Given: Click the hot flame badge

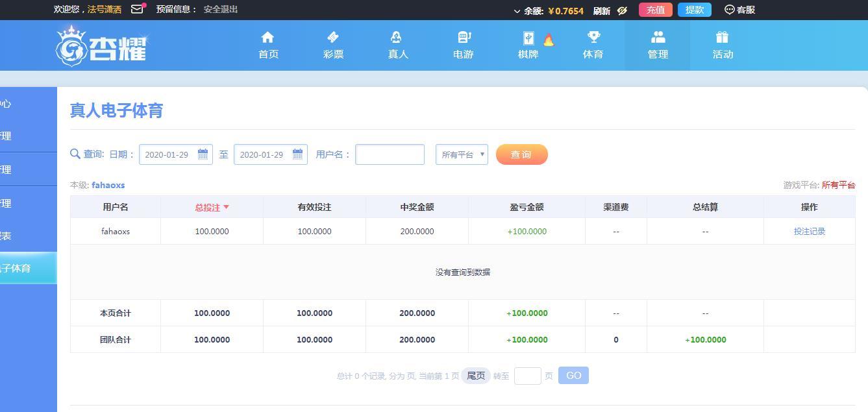Looking at the screenshot, I should (549, 40).
